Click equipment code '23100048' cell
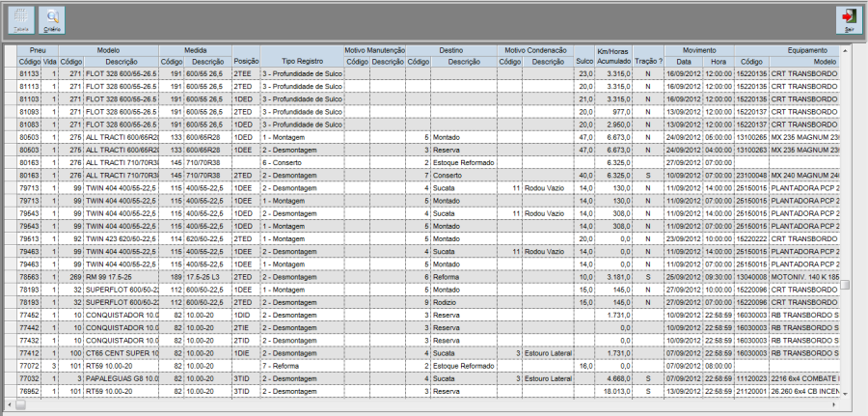Screen dimensions: 868x416 (x=751, y=176)
